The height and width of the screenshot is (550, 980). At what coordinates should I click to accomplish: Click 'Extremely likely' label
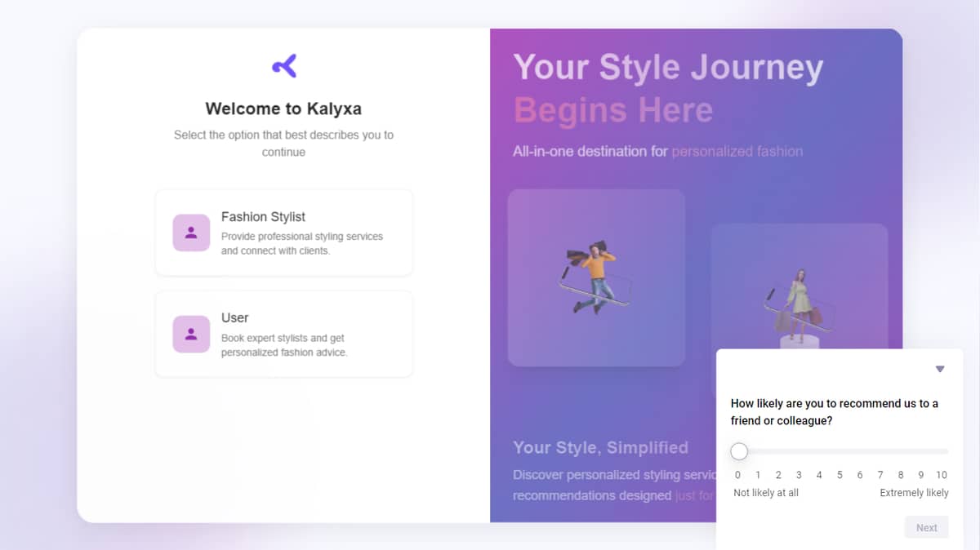coord(914,493)
